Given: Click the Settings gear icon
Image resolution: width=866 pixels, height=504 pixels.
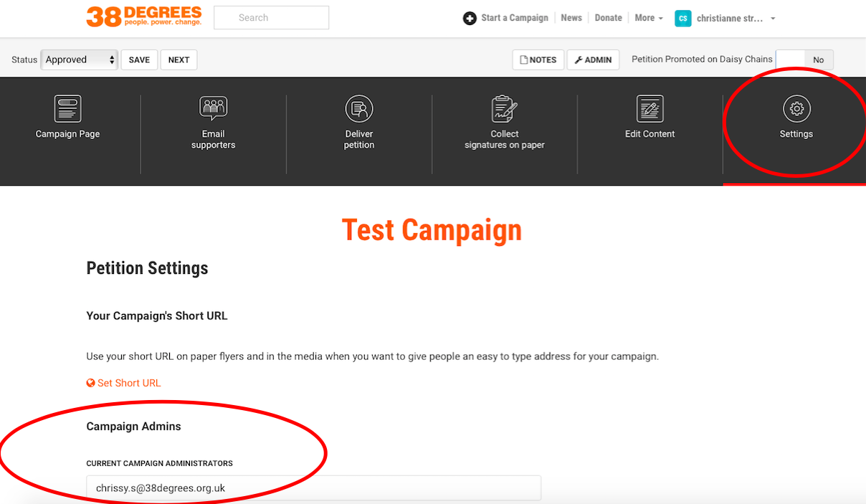Looking at the screenshot, I should (796, 109).
